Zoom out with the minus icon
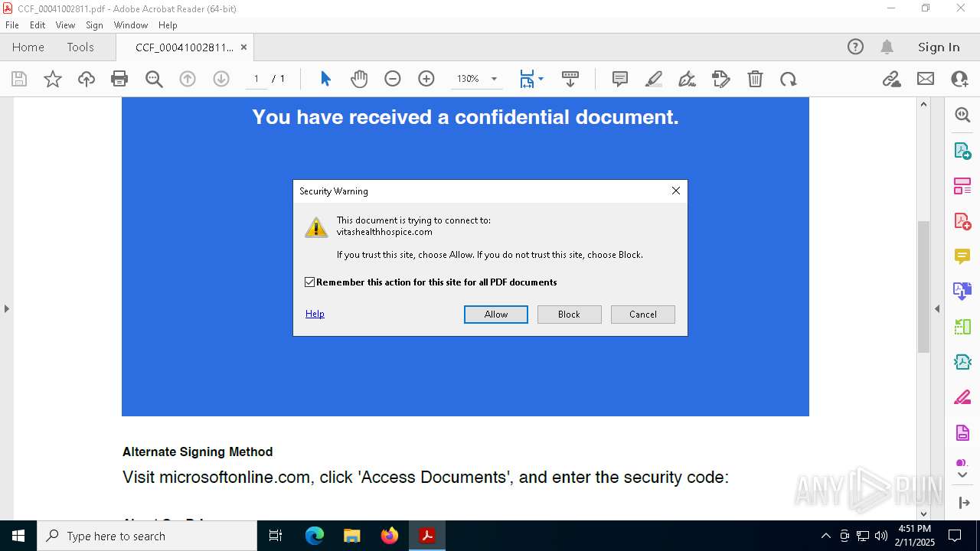This screenshot has width=980, height=551. (x=393, y=79)
